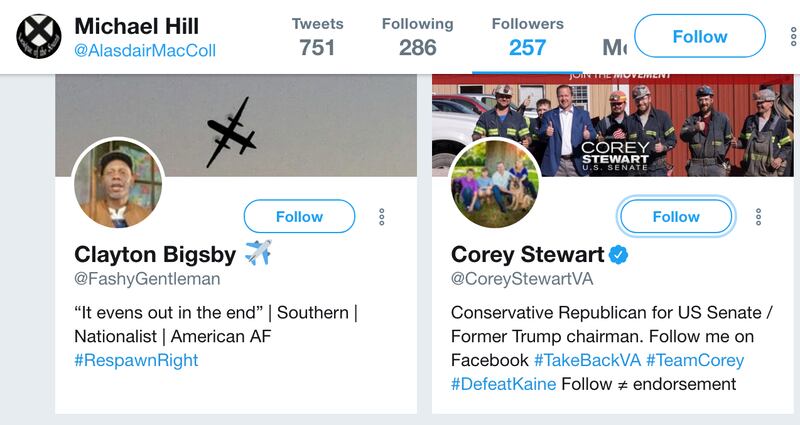Open more options for Corey Stewart card
This screenshot has width=800, height=425.
[758, 217]
